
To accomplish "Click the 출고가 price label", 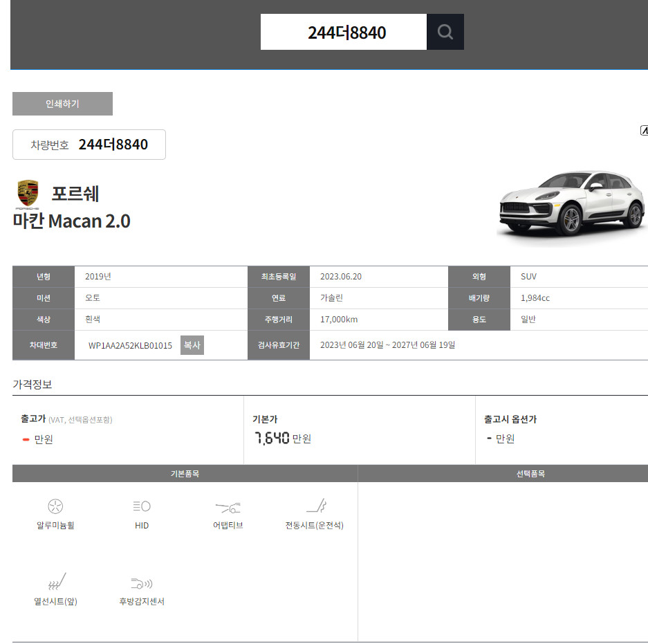I will pyautogui.click(x=33, y=418).
